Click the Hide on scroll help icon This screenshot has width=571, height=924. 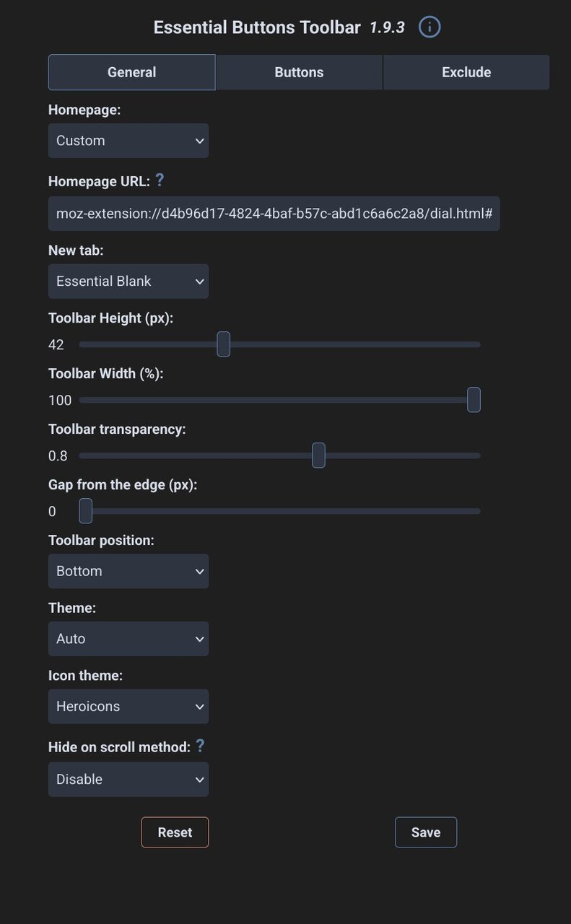tap(201, 746)
